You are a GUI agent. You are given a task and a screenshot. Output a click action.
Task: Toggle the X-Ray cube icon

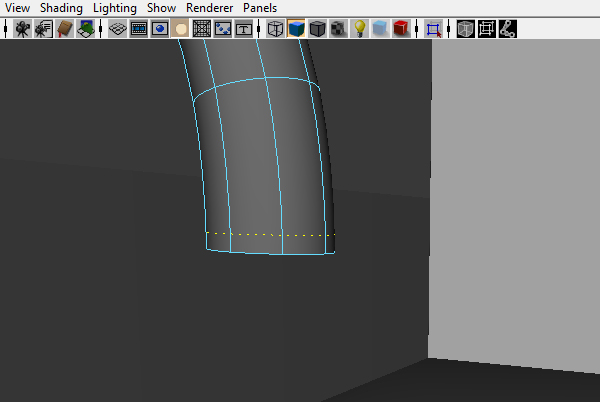465,29
